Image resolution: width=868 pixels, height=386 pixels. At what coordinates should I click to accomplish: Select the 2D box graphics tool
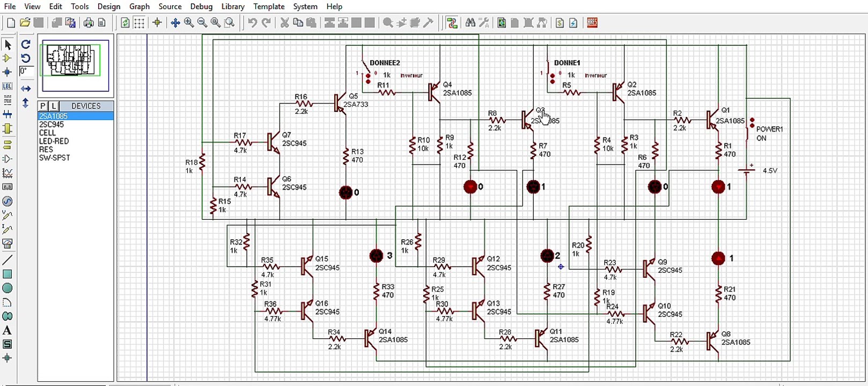pos(8,274)
